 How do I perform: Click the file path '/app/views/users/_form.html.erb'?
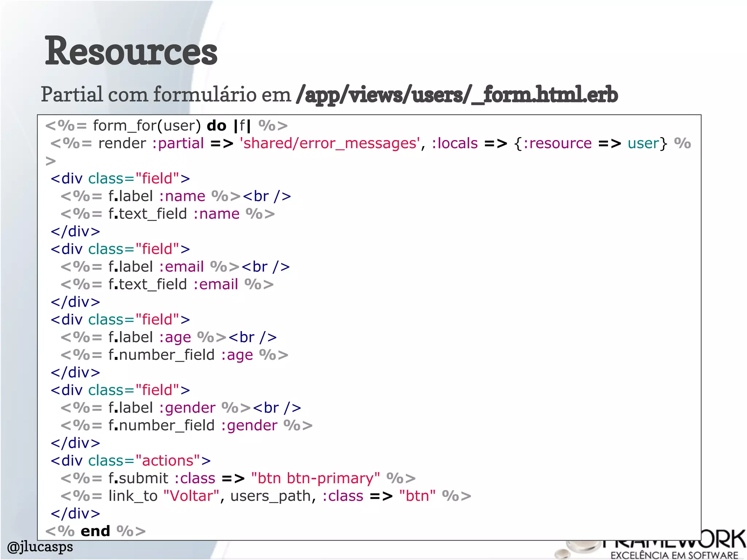[457, 95]
